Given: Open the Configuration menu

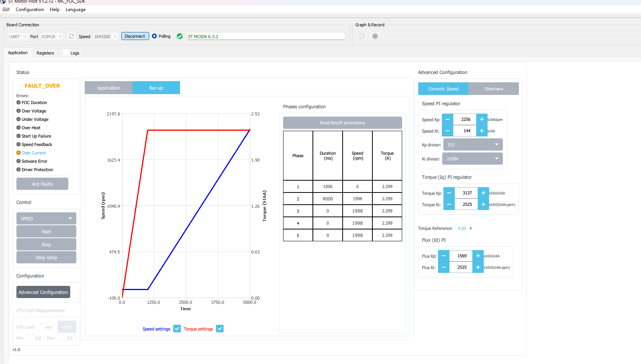Looking at the screenshot, I should 29,10.
